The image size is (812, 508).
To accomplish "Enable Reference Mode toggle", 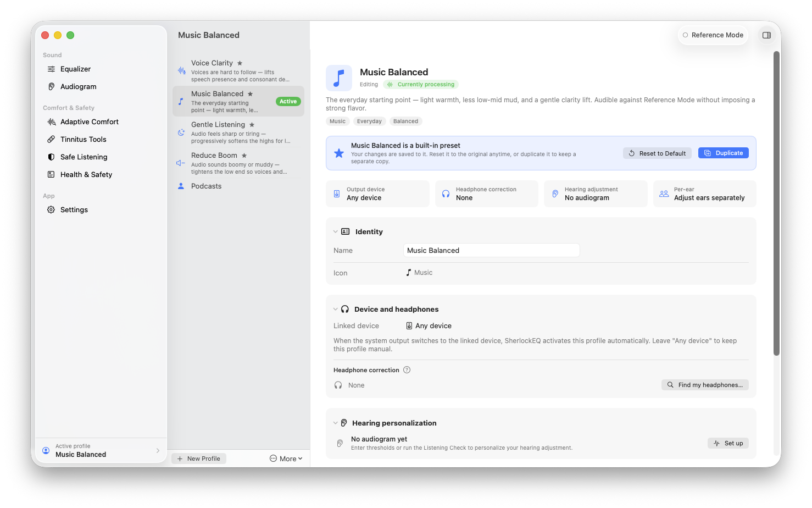I will [x=713, y=35].
